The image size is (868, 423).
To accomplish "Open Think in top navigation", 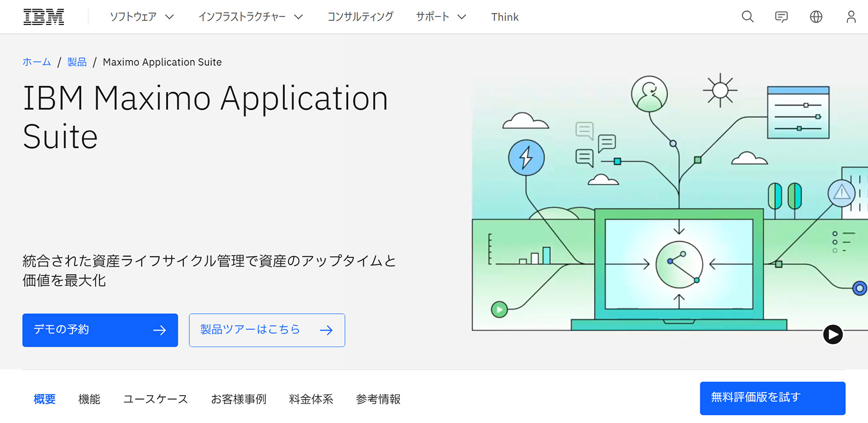I will tap(505, 17).
